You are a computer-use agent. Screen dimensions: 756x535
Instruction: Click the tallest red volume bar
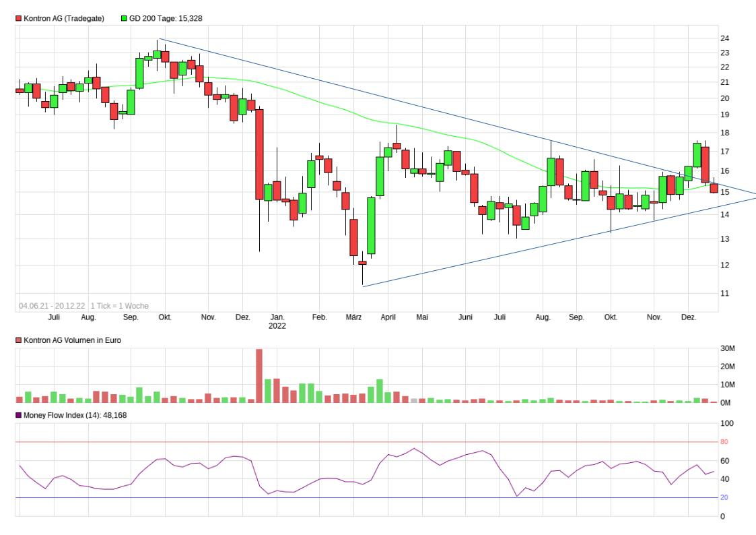coord(259,375)
